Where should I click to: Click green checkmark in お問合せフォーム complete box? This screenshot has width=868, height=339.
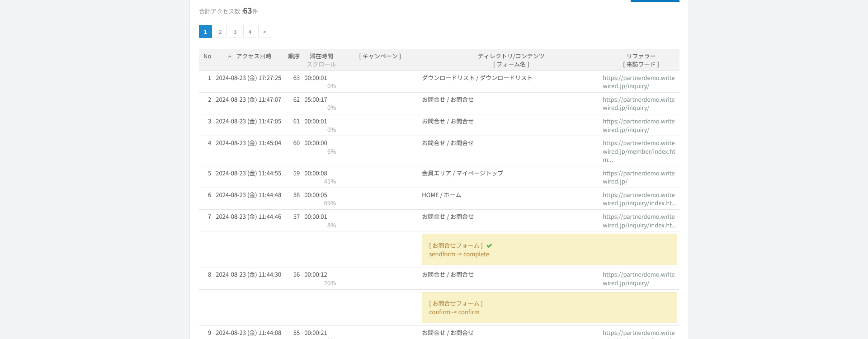[489, 246]
